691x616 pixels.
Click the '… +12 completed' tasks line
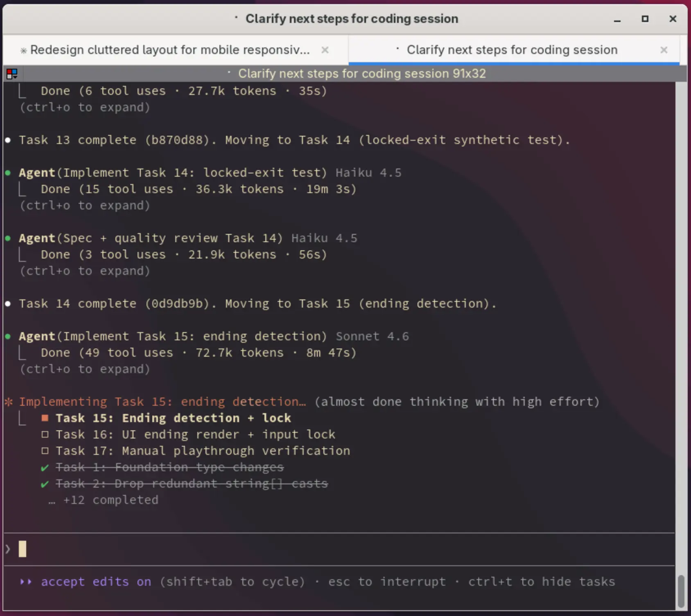pos(103,500)
